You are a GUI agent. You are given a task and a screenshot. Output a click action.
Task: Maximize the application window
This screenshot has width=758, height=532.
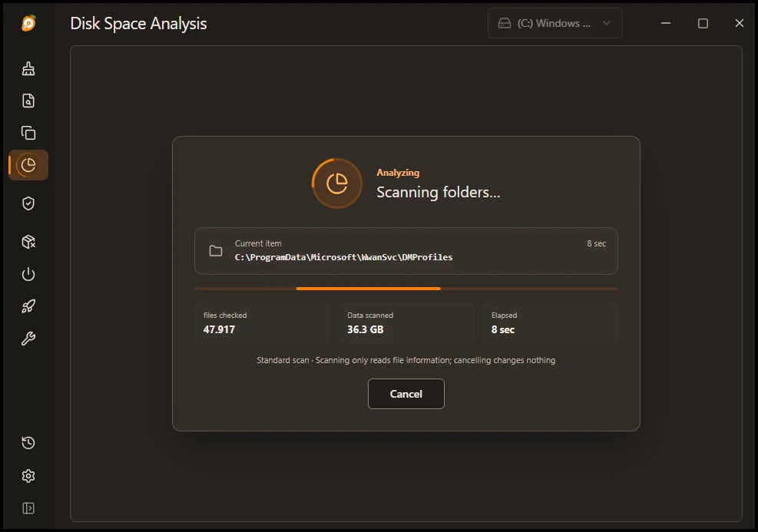(x=703, y=23)
